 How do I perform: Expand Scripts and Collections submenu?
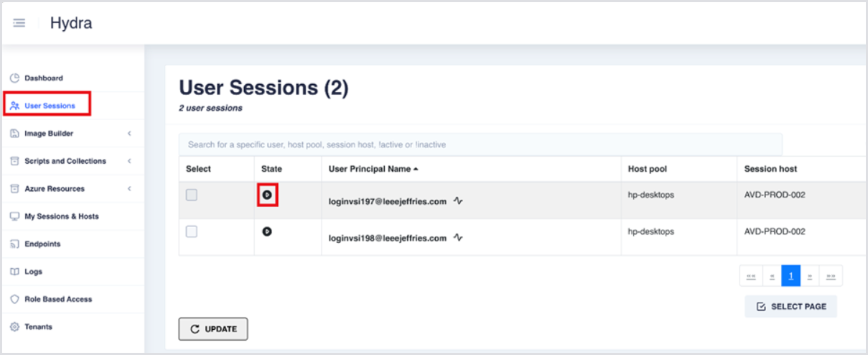129,161
